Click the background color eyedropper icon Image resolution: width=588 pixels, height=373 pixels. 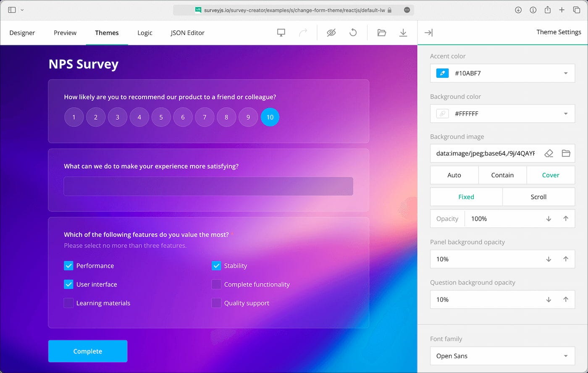pos(442,113)
